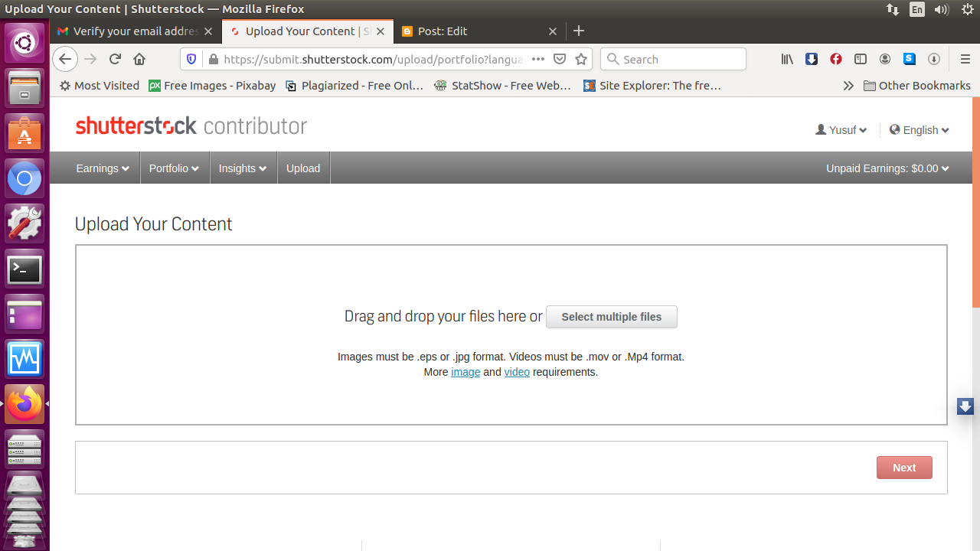980x551 pixels.
Task: Open power cog system menu
Action: (x=967, y=9)
